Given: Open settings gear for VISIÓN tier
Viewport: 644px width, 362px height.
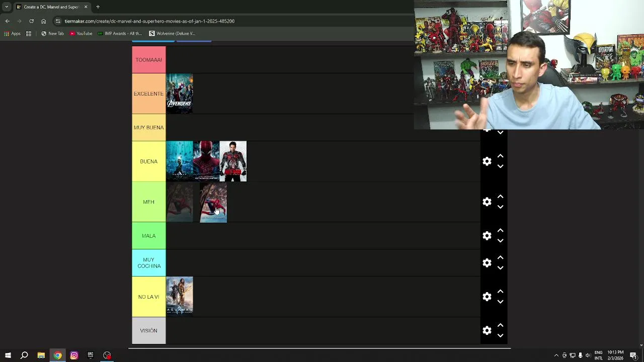Looking at the screenshot, I should [x=487, y=330].
